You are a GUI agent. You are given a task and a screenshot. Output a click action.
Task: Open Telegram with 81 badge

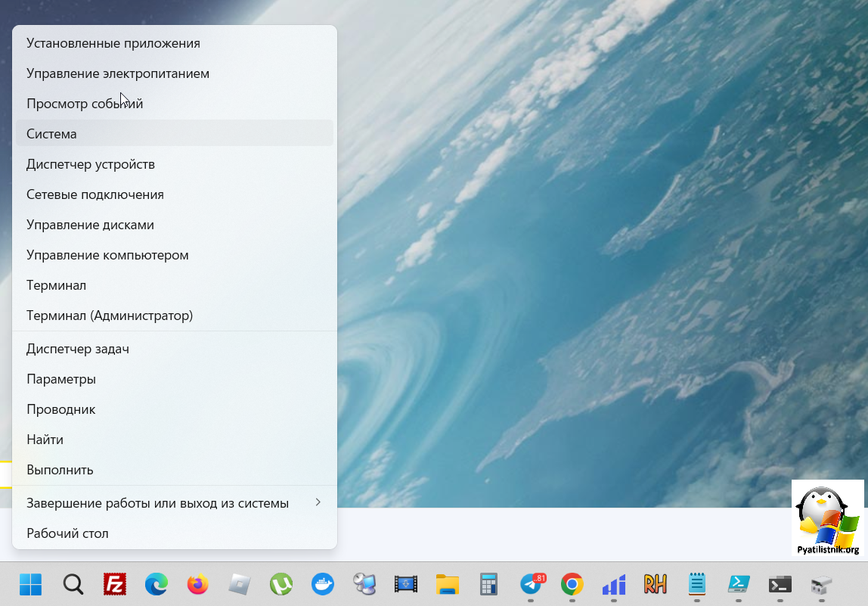532,584
